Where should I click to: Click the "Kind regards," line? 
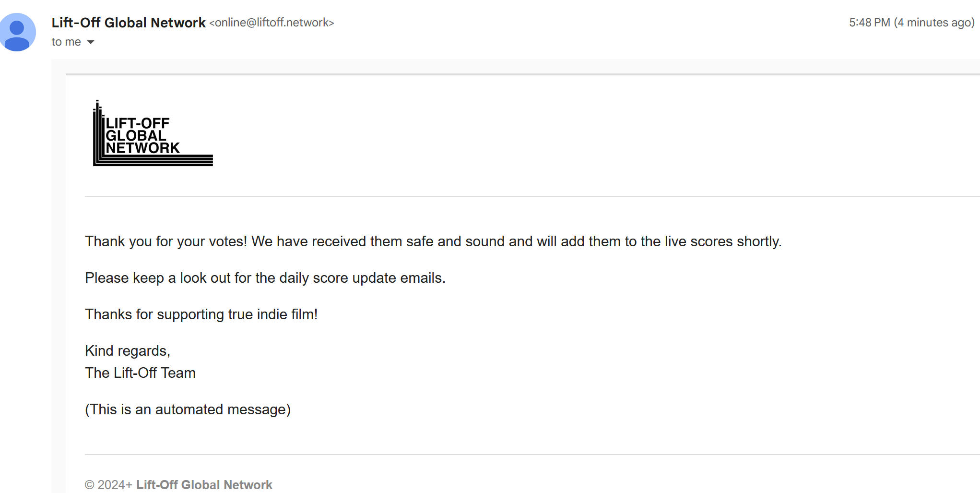pyautogui.click(x=128, y=351)
